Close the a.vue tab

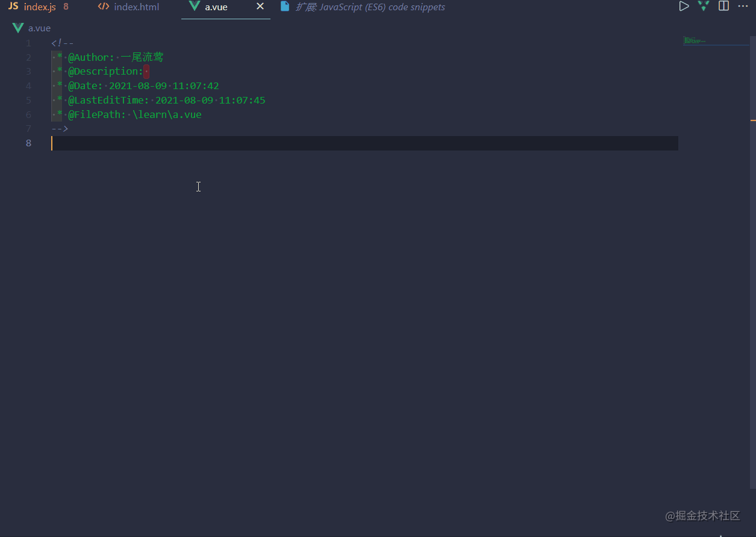(260, 7)
